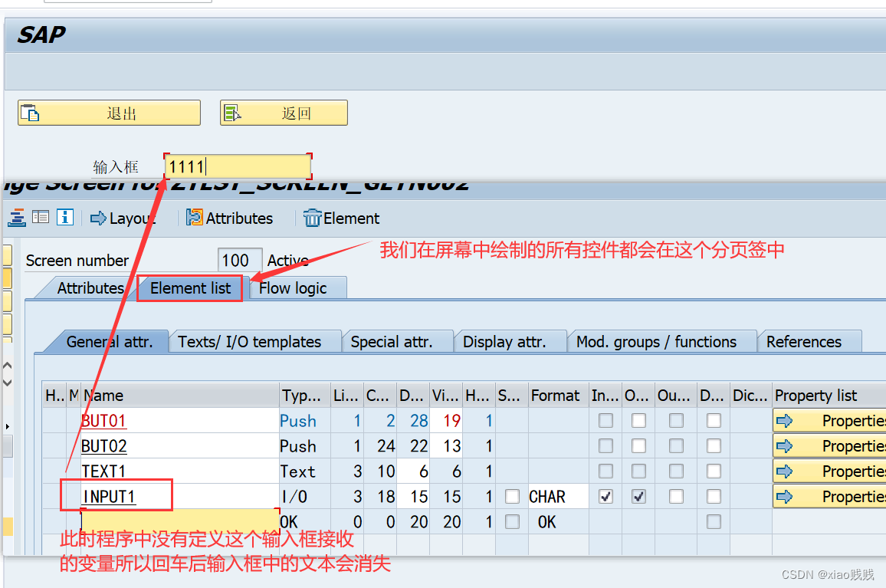The image size is (886, 588).
Task: Open the Layout editor via its arrow icon
Action: (98, 218)
